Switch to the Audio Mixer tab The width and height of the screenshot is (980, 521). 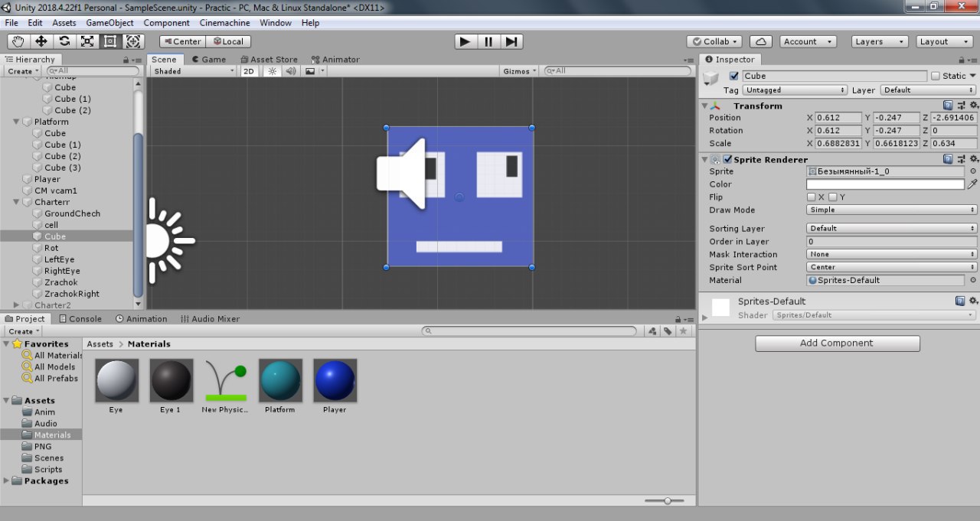pyautogui.click(x=210, y=318)
